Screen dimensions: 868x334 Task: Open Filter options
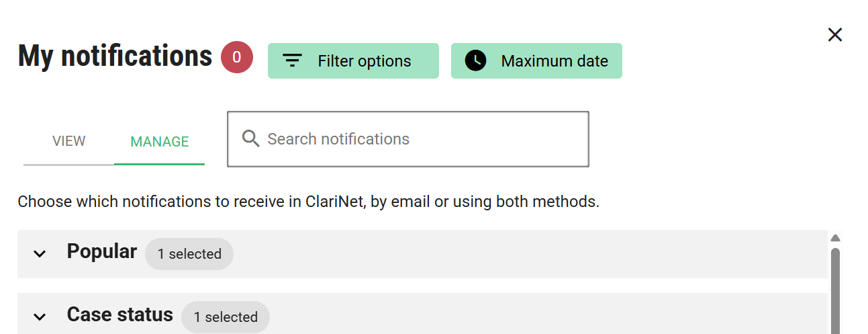point(353,61)
